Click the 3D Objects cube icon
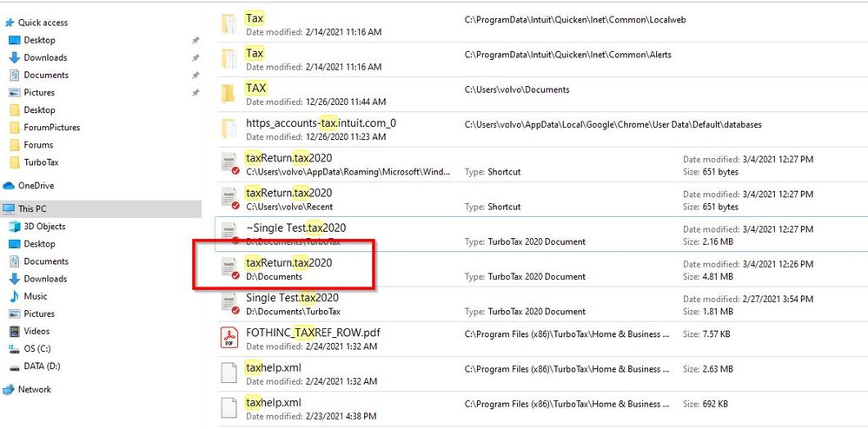 coord(15,227)
